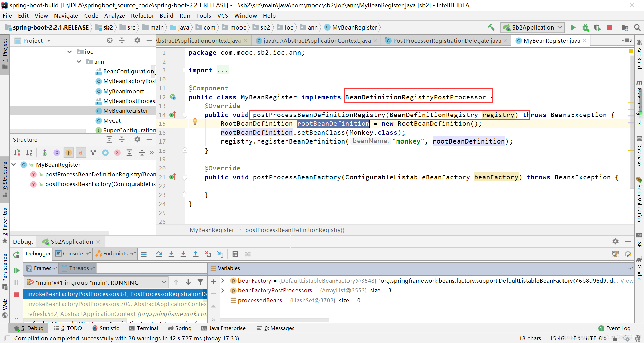Open the Spring tool window
Image resolution: width=644 pixels, height=343 pixels.
coord(179,328)
